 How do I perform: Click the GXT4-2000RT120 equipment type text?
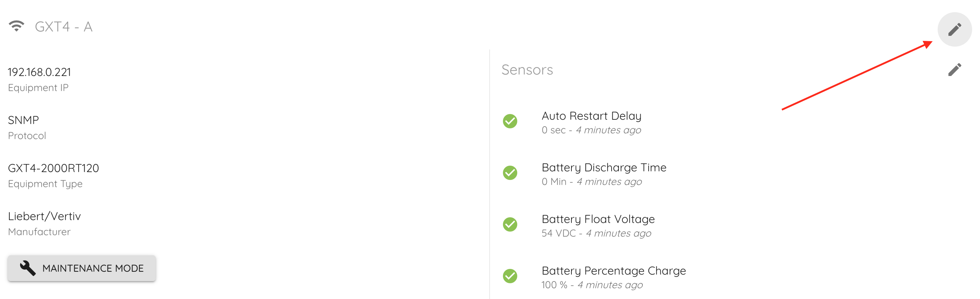(x=53, y=168)
